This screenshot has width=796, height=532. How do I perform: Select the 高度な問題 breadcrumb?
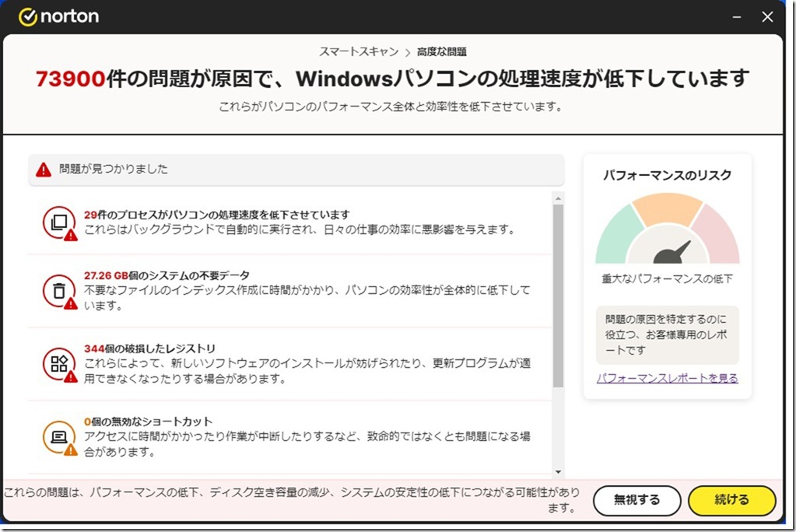[442, 52]
